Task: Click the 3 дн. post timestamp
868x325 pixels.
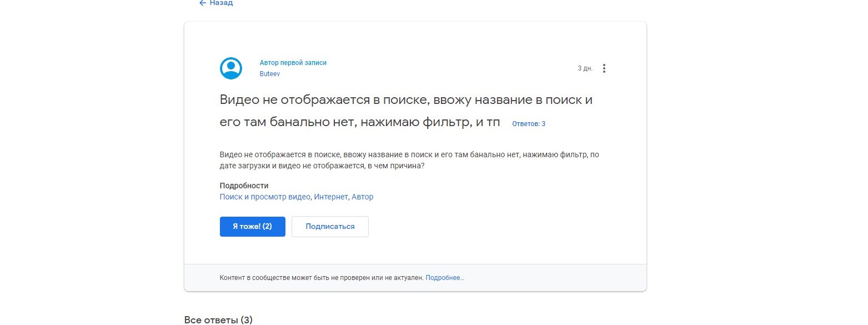Action: [585, 68]
